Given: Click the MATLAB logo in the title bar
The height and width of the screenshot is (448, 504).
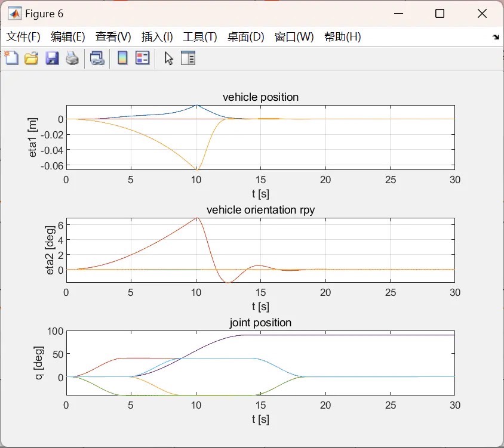Looking at the screenshot, I should click(15, 14).
